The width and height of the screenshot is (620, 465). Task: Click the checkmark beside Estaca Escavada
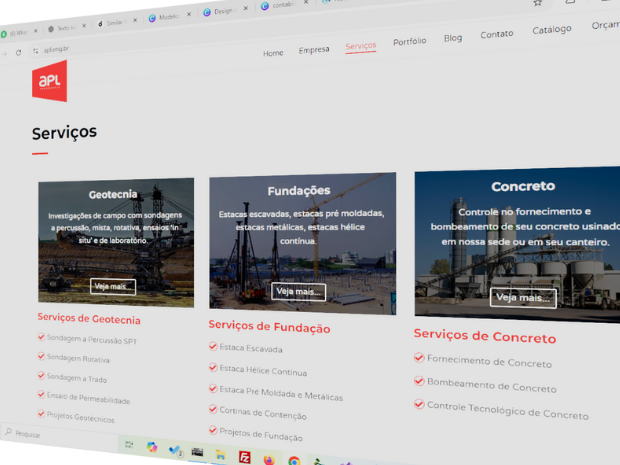[213, 347]
